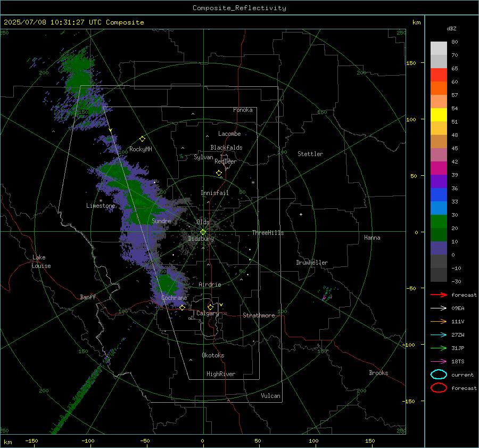The width and height of the screenshot is (479, 448).
Task: Click the Innisfail label
Action: click(214, 193)
